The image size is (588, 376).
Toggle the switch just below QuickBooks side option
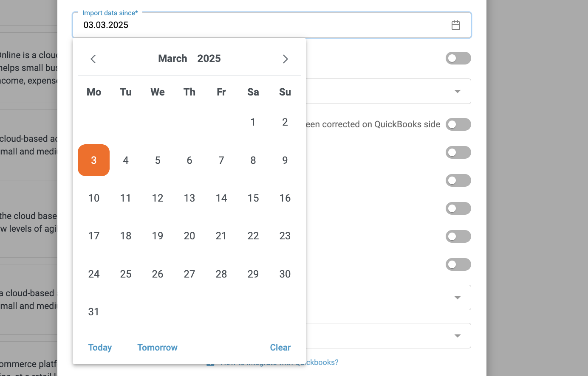point(458,152)
